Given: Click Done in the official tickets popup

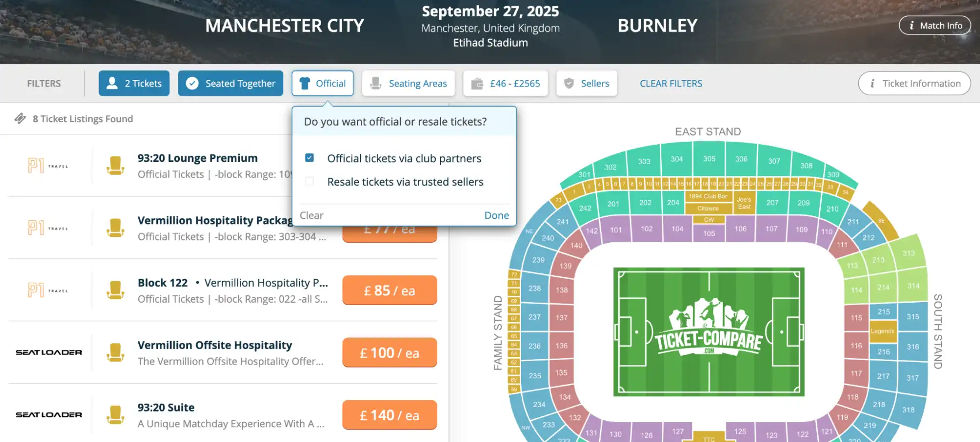Looking at the screenshot, I should click(x=496, y=215).
